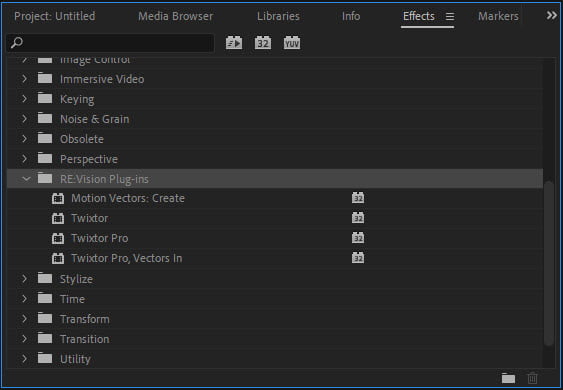563x390 pixels.
Task: Create a new custom bin folder
Action: point(508,378)
